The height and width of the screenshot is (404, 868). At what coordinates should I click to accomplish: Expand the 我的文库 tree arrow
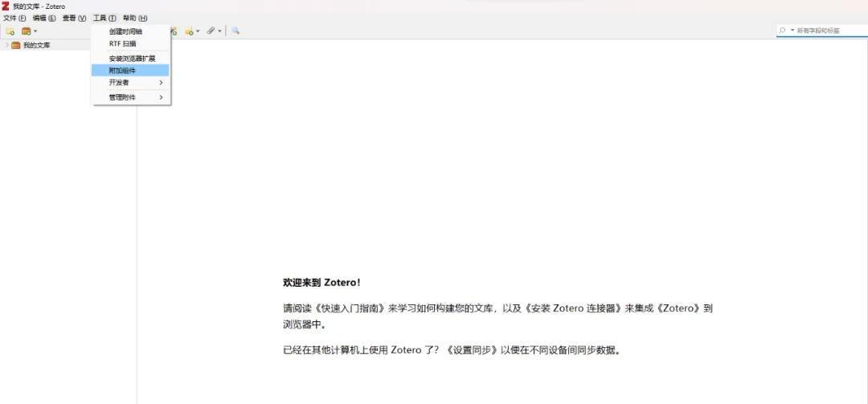[x=7, y=46]
